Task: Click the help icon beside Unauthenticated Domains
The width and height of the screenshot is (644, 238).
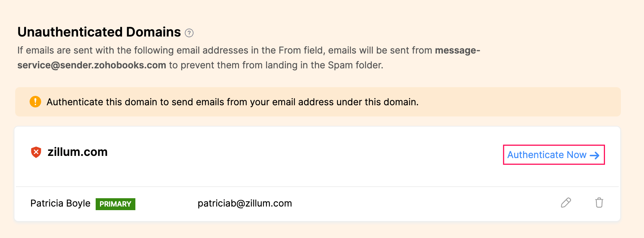Action: click(x=189, y=33)
